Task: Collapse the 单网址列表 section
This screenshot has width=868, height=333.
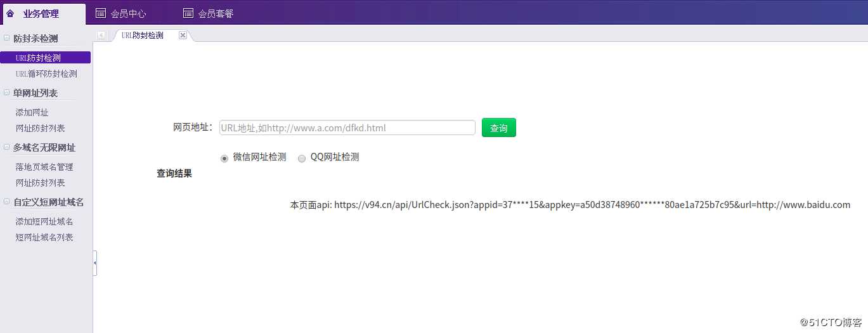Action: [x=6, y=93]
